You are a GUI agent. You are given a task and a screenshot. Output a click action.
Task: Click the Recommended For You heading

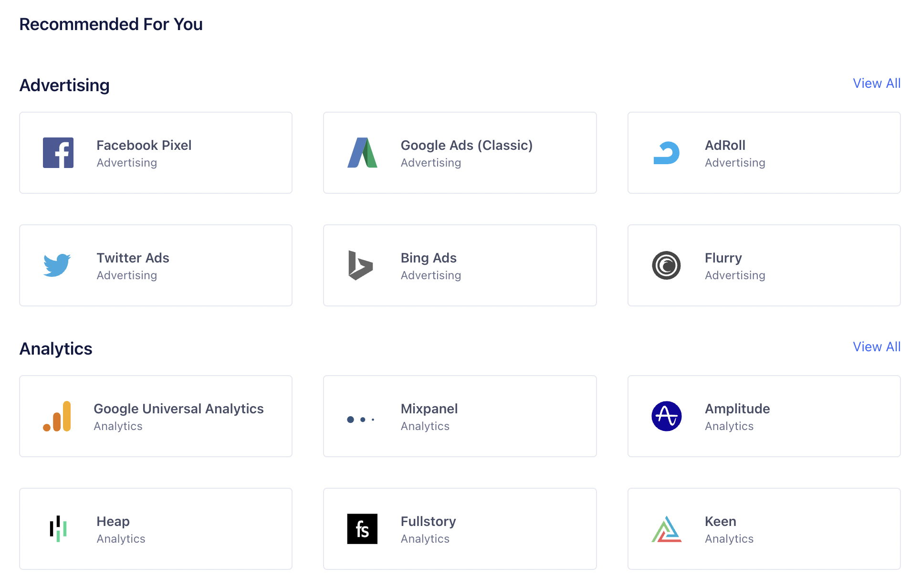111,24
